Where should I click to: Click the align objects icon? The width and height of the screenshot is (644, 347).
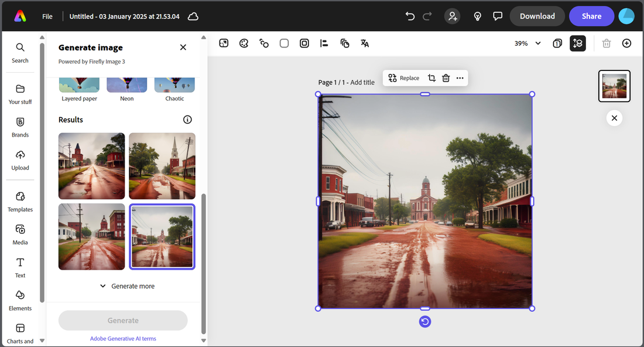(x=324, y=43)
